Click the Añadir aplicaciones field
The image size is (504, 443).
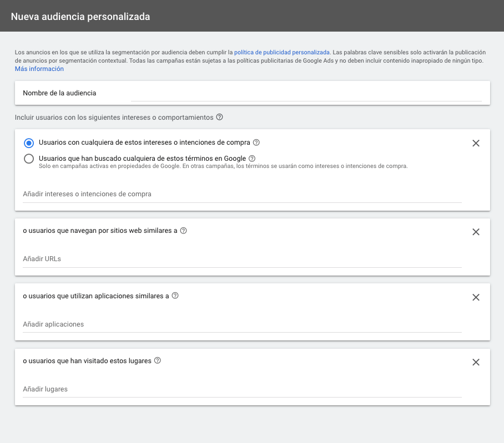243,324
